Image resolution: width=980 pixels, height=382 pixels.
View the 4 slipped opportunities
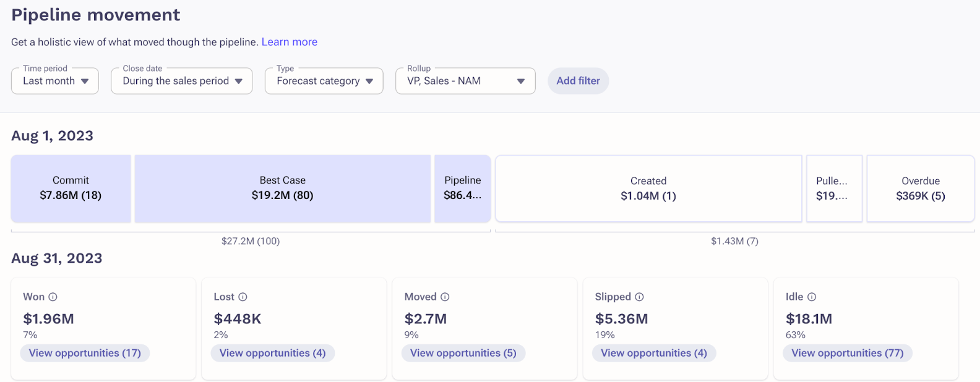coord(654,353)
